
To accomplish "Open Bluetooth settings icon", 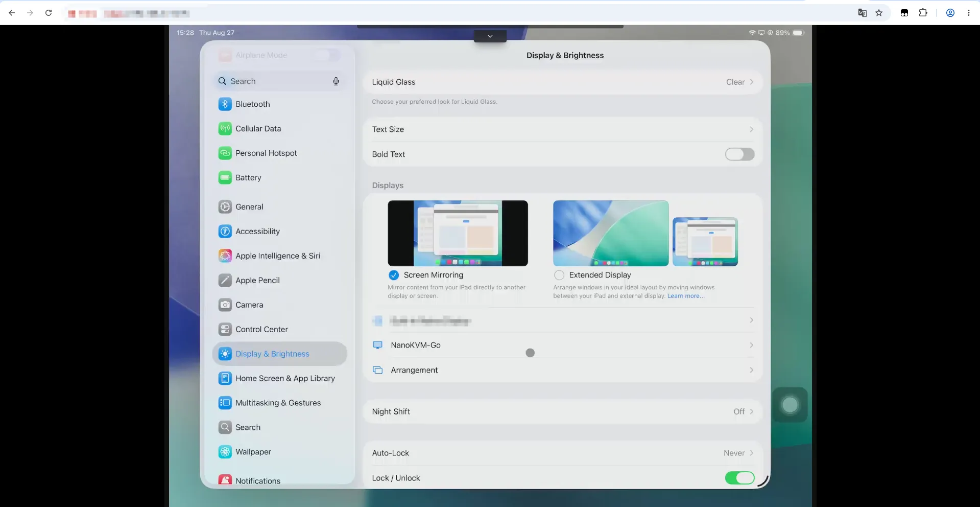I will (x=225, y=104).
